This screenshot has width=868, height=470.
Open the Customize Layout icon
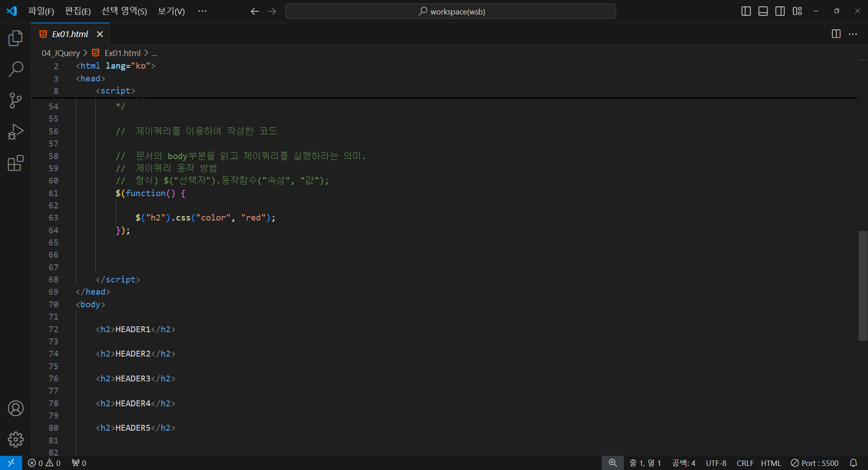point(797,11)
